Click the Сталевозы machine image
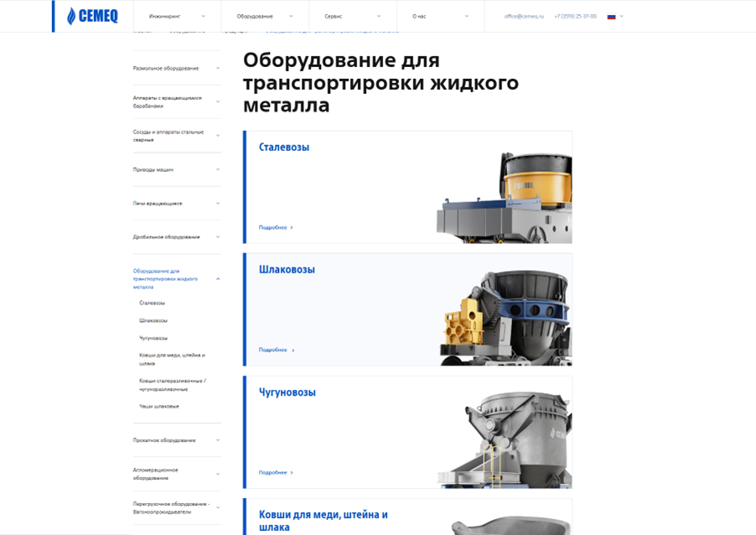Viewport: 756px width, 535px height. click(x=505, y=197)
